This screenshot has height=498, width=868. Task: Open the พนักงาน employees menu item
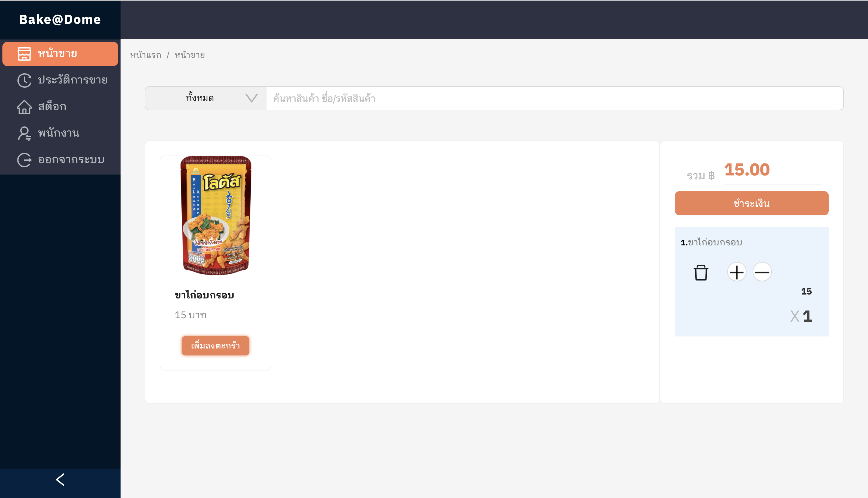tap(60, 133)
